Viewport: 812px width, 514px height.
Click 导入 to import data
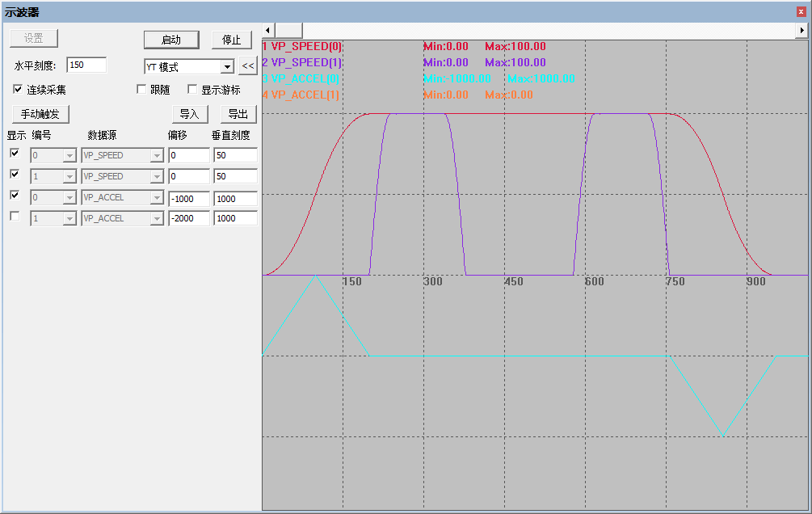(191, 114)
